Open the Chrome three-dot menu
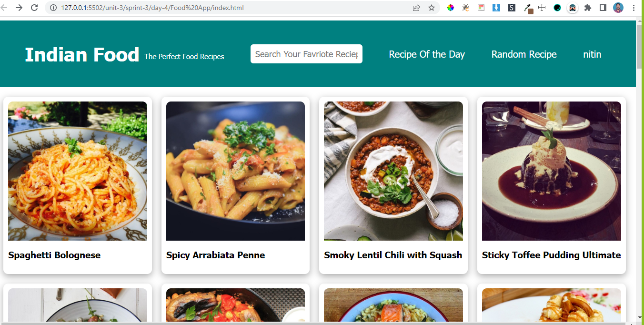The image size is (644, 325). [634, 8]
